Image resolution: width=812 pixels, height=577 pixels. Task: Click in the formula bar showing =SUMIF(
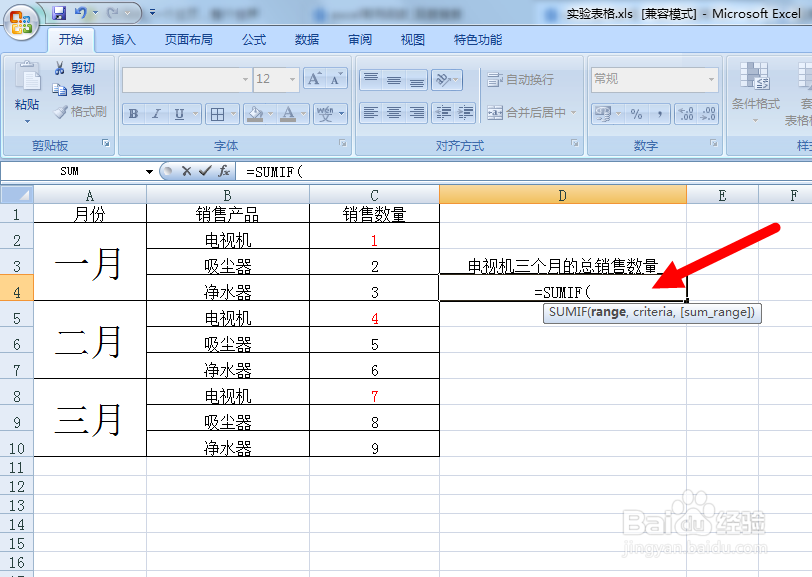(524, 171)
